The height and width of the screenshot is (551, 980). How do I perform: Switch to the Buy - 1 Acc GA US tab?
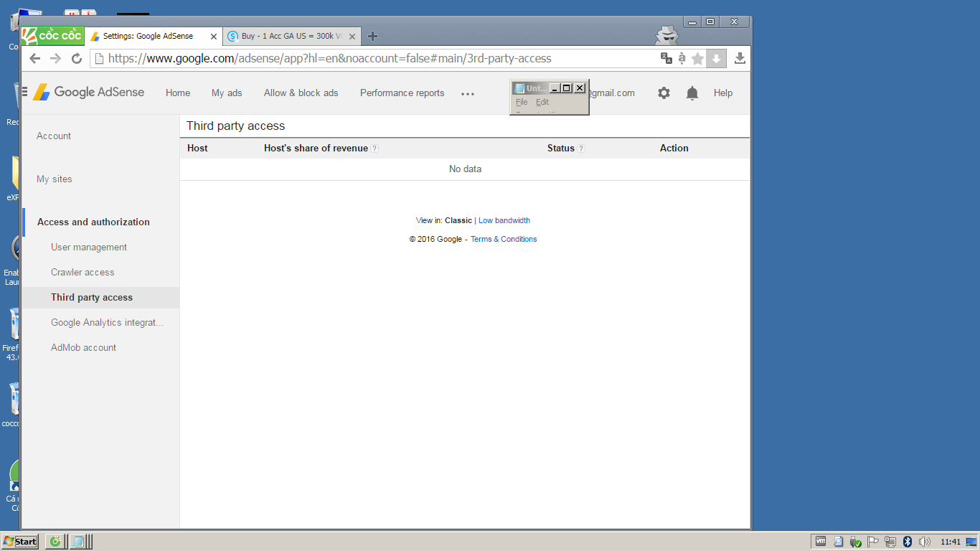(x=292, y=36)
